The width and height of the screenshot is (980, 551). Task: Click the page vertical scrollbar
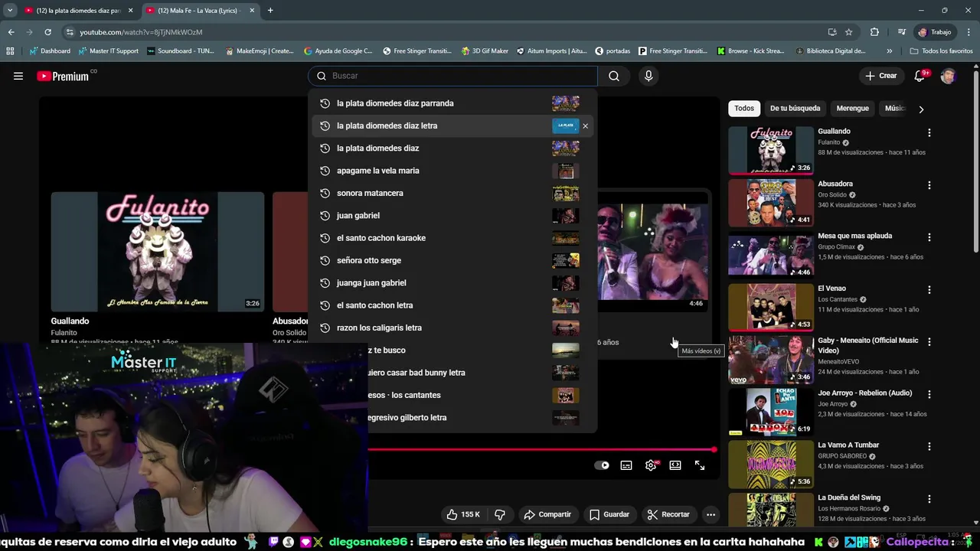(x=975, y=161)
